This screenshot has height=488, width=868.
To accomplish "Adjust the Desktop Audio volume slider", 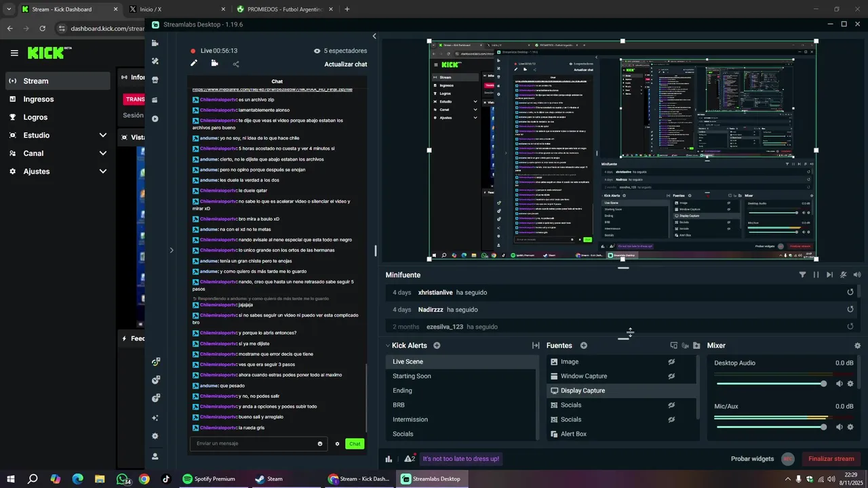I will (x=771, y=384).
